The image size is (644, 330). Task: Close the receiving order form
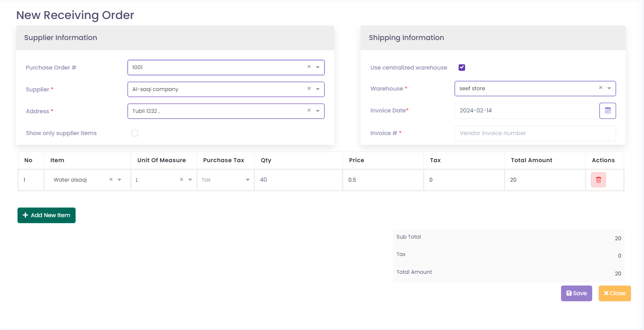click(614, 293)
